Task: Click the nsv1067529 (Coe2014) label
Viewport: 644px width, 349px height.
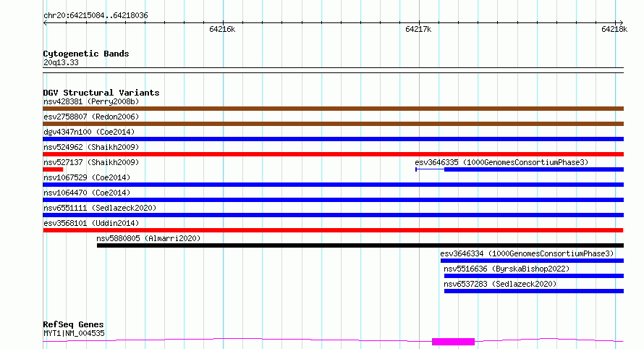Action: [x=87, y=177]
